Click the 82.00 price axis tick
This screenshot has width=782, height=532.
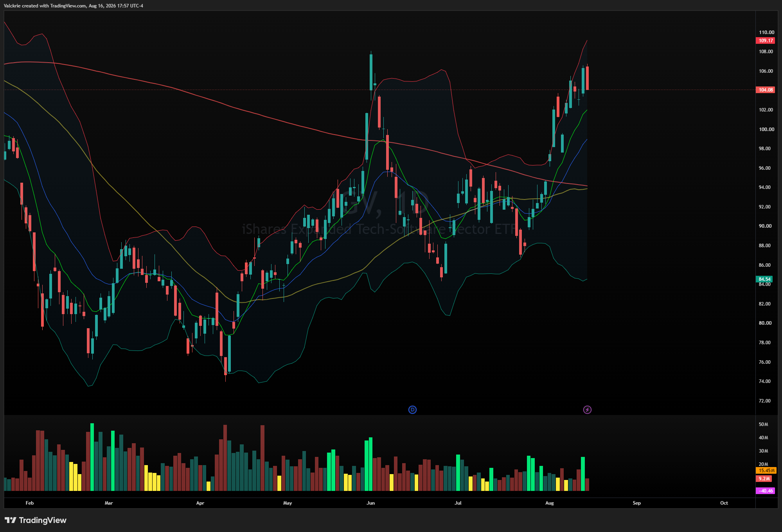point(765,304)
